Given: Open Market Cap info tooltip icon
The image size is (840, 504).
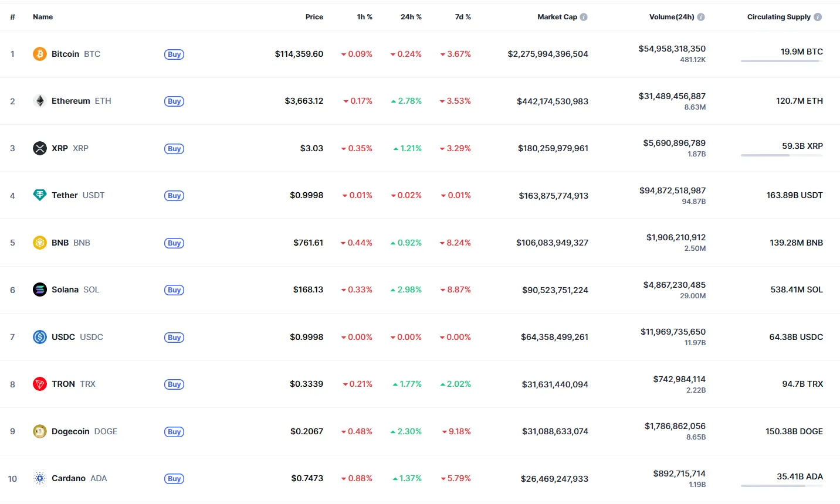Looking at the screenshot, I should tap(584, 17).
